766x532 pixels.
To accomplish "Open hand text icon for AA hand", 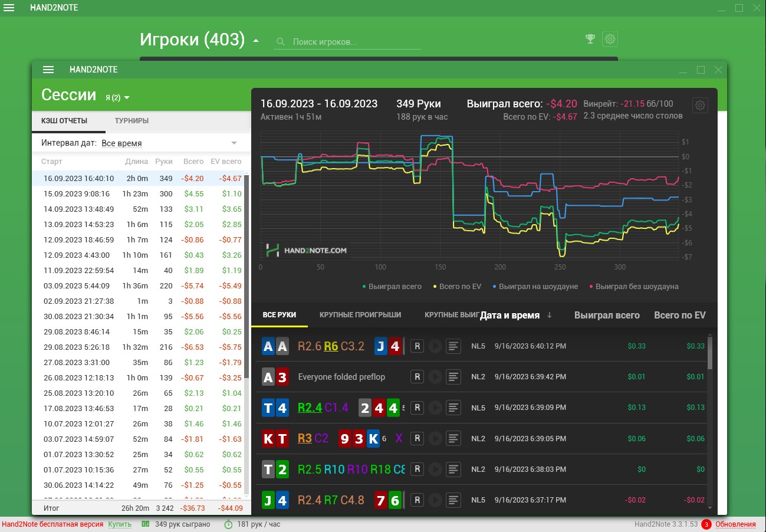I will [453, 346].
